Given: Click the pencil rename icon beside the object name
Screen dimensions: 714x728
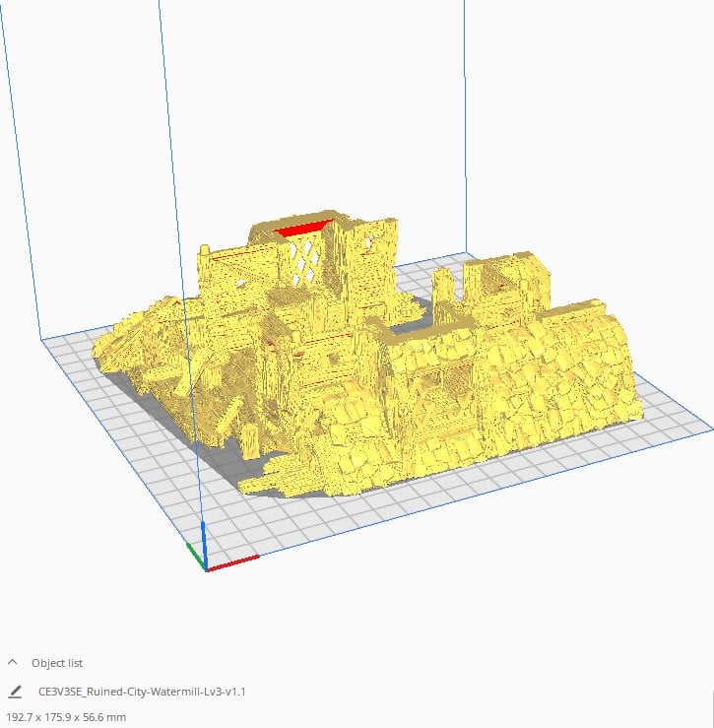Looking at the screenshot, I should click(15, 692).
